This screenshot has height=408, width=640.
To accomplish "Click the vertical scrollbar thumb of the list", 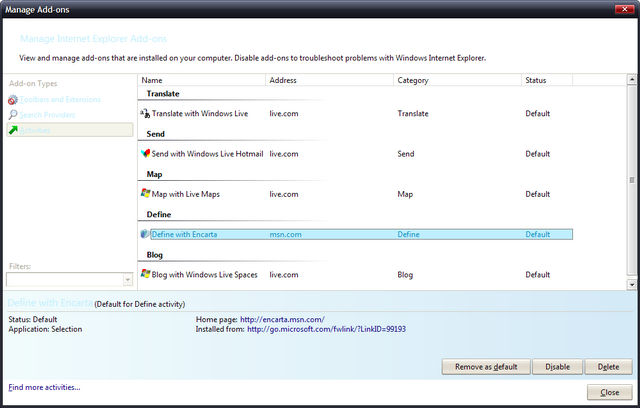I will 632,180.
